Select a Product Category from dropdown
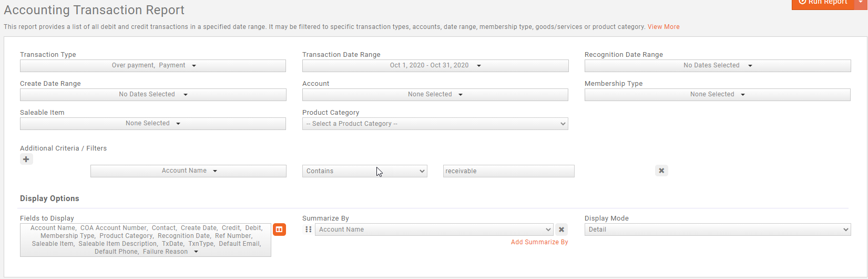 (x=435, y=124)
